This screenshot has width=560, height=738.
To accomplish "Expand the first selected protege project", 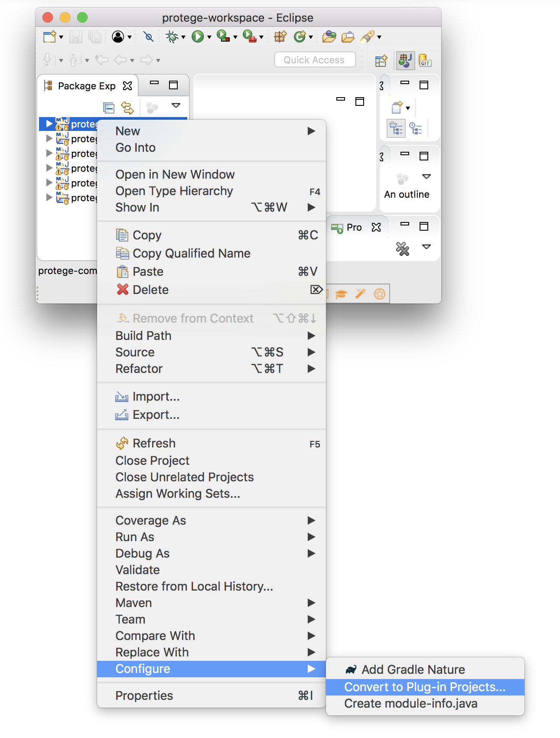I will tap(49, 124).
